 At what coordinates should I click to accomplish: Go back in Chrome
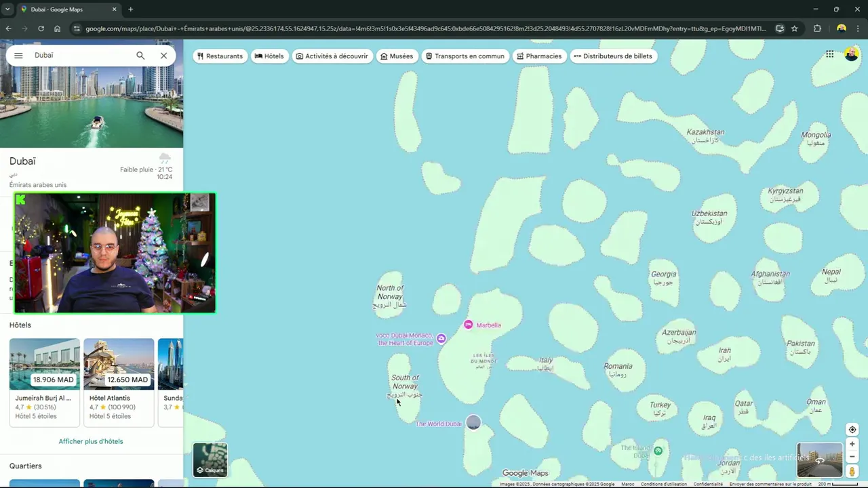(8, 28)
